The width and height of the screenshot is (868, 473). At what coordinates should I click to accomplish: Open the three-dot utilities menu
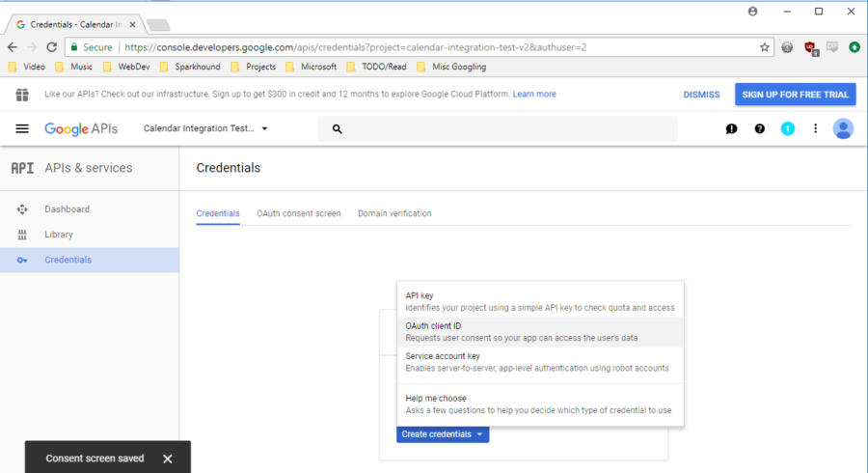pos(815,128)
